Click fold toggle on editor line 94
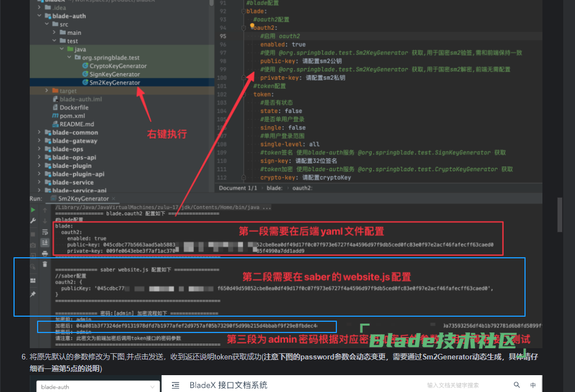This screenshot has height=392, width=575. pos(244,28)
